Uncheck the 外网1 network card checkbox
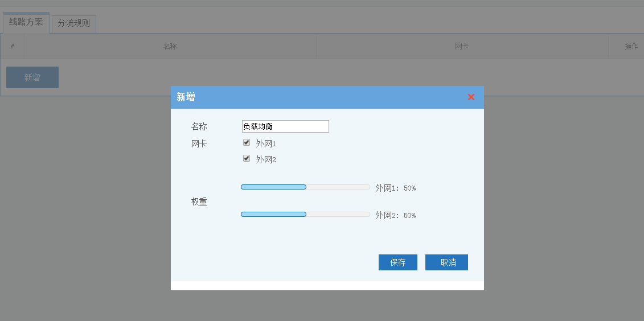The image size is (644, 321). point(247,143)
